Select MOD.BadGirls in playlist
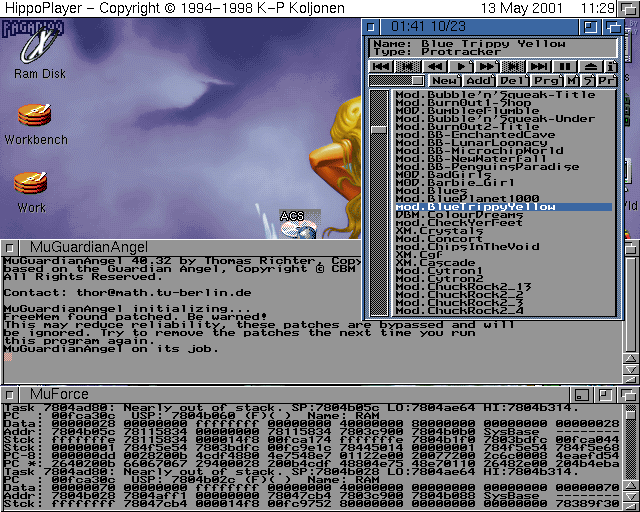Screen dimensions: 640x512 tap(504, 175)
